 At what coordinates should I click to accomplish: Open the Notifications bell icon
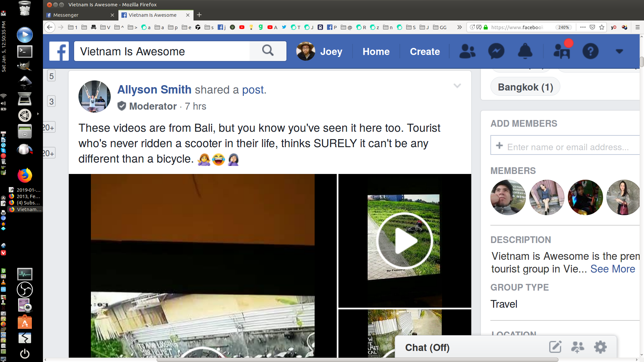click(x=525, y=51)
